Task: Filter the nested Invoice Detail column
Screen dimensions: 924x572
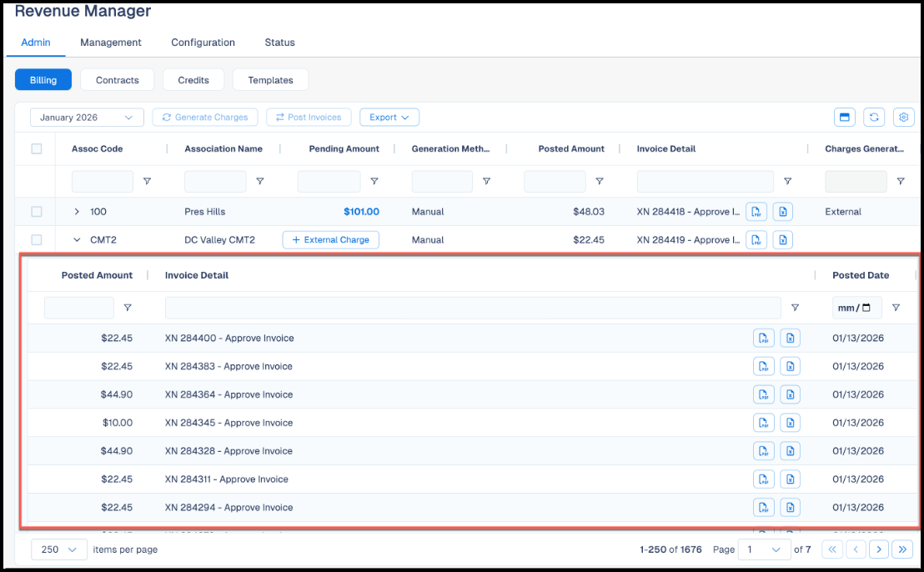Action: [795, 308]
